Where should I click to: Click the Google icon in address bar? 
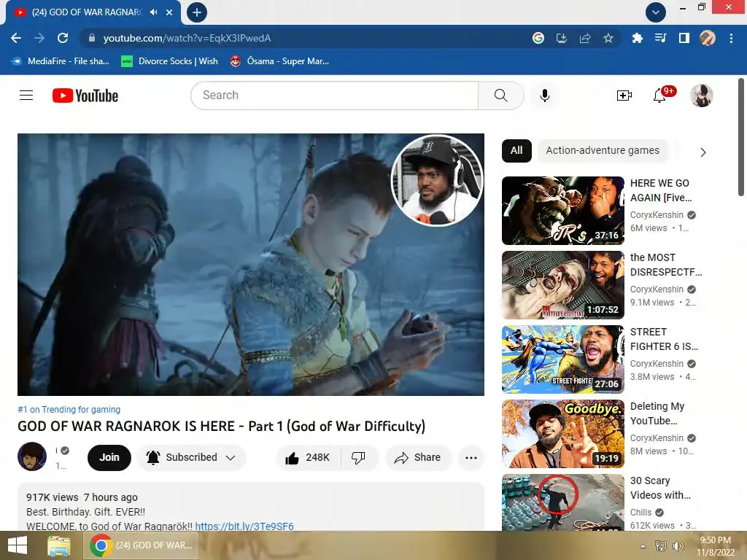[538, 38]
